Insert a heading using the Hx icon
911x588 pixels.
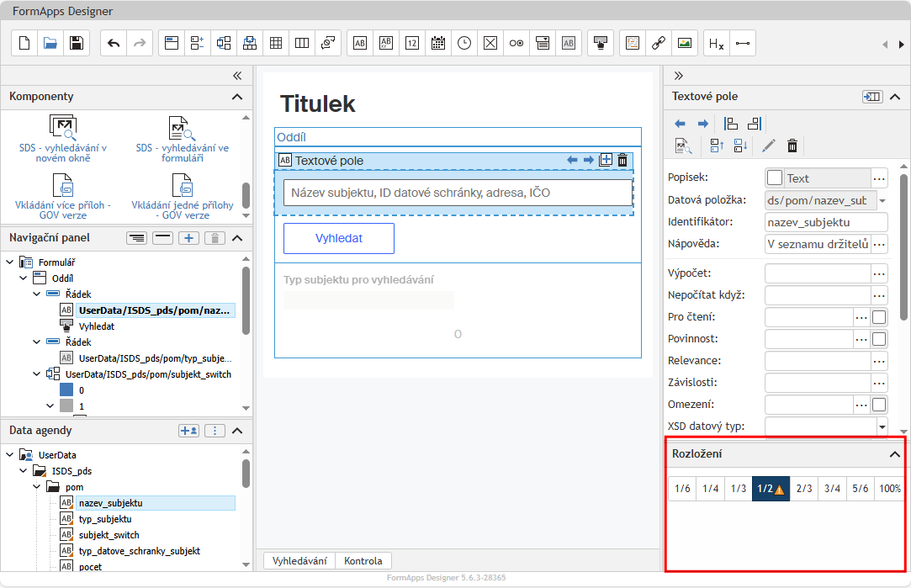[717, 43]
